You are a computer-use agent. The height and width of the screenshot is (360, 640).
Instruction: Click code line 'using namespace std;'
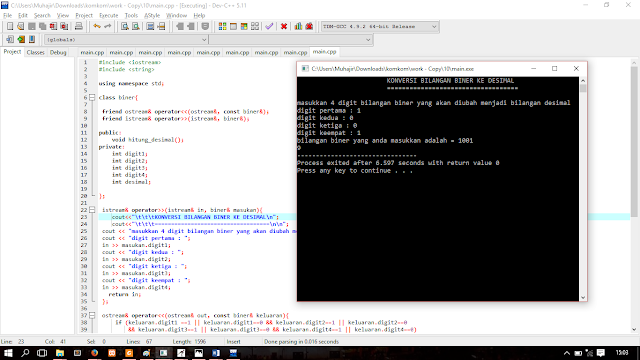[131, 84]
